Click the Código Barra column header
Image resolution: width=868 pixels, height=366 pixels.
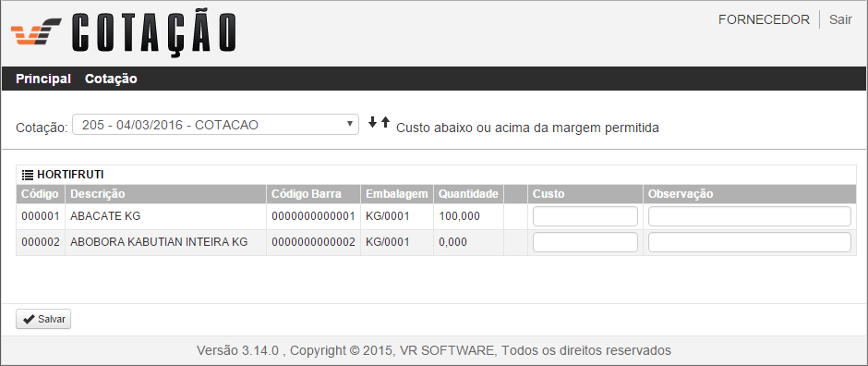click(x=313, y=194)
